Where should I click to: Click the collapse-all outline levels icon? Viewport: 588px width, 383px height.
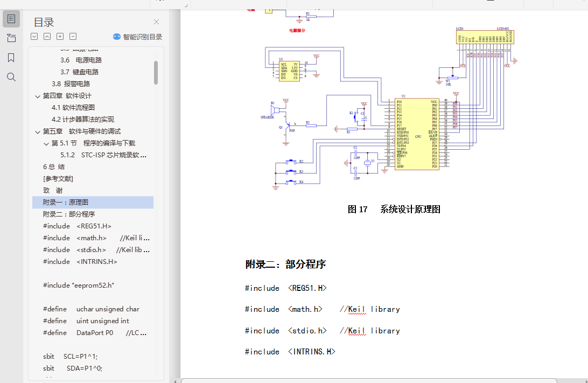point(47,37)
